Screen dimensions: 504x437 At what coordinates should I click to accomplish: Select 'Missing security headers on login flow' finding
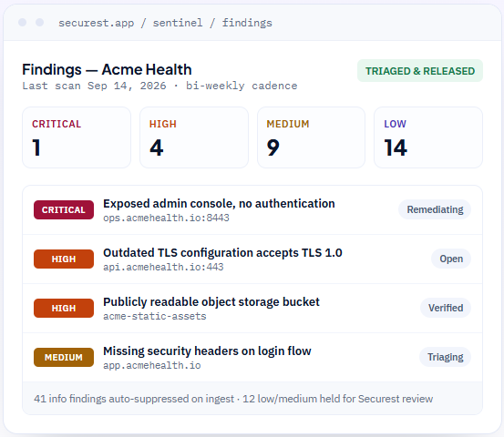coord(252,358)
